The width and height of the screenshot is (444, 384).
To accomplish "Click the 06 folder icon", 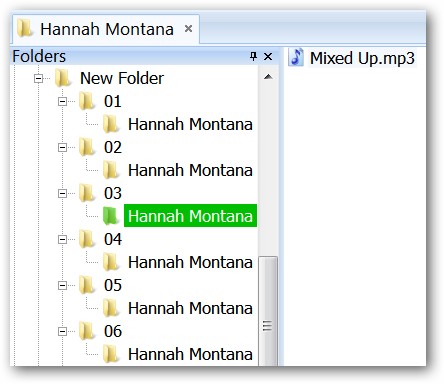I will click(x=87, y=331).
